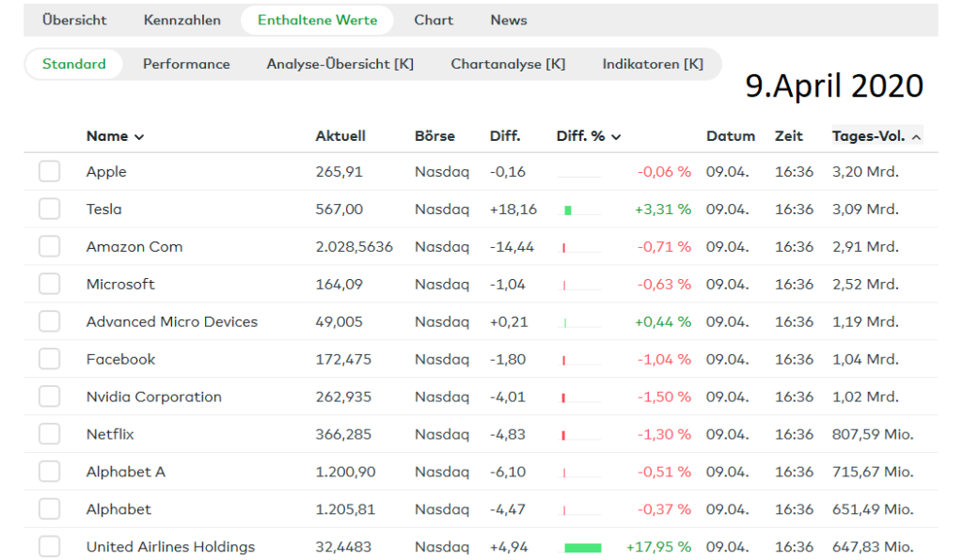Image resolution: width=963 pixels, height=560 pixels.
Task: Tick the checkbox next to Apple
Action: (49, 171)
